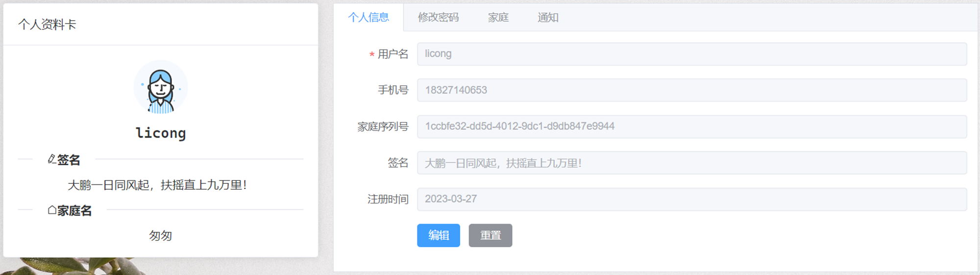Click the house icon next to 家庭名
Image resolution: width=980 pixels, height=275 pixels.
tap(52, 210)
